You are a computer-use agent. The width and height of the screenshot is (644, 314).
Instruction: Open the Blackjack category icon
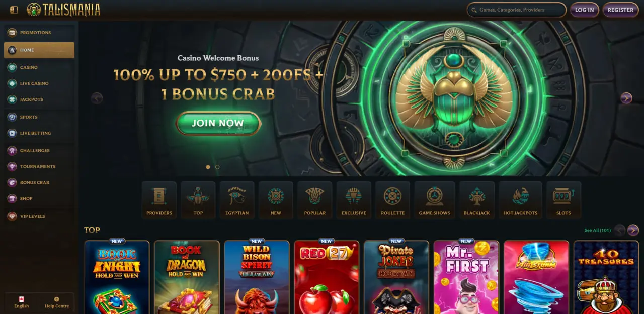pos(476,200)
